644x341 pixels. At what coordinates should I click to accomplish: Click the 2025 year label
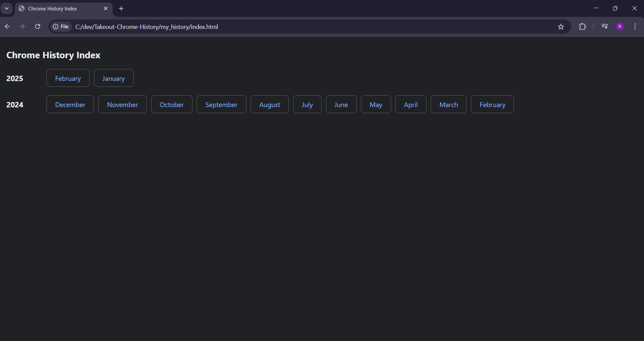(x=15, y=78)
